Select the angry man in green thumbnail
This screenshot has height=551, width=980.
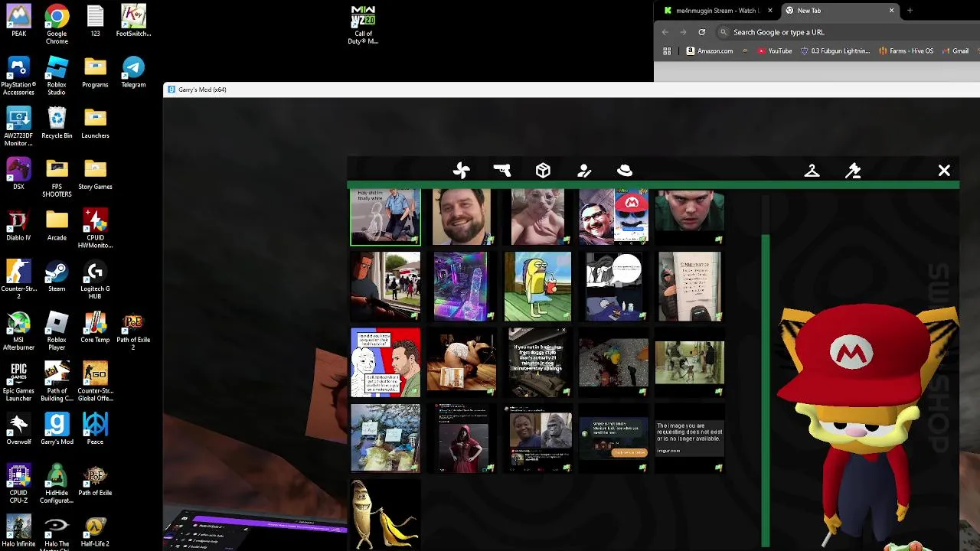(x=689, y=217)
